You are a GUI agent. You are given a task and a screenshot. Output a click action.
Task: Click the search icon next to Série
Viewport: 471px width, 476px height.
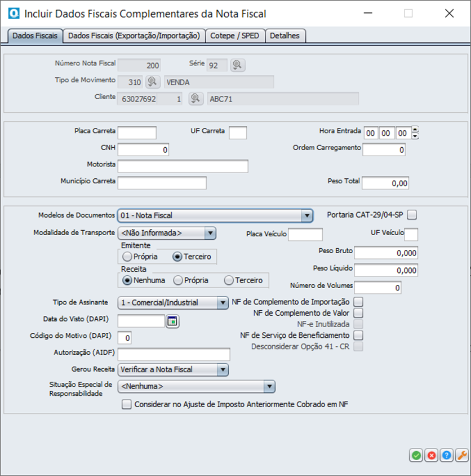click(238, 65)
